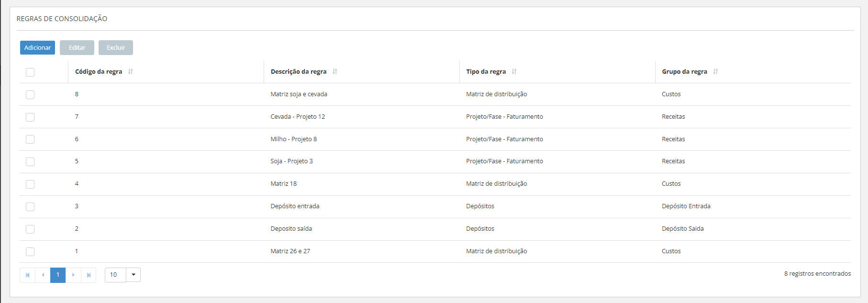Click the Tipo da regra sort icon

(x=514, y=71)
